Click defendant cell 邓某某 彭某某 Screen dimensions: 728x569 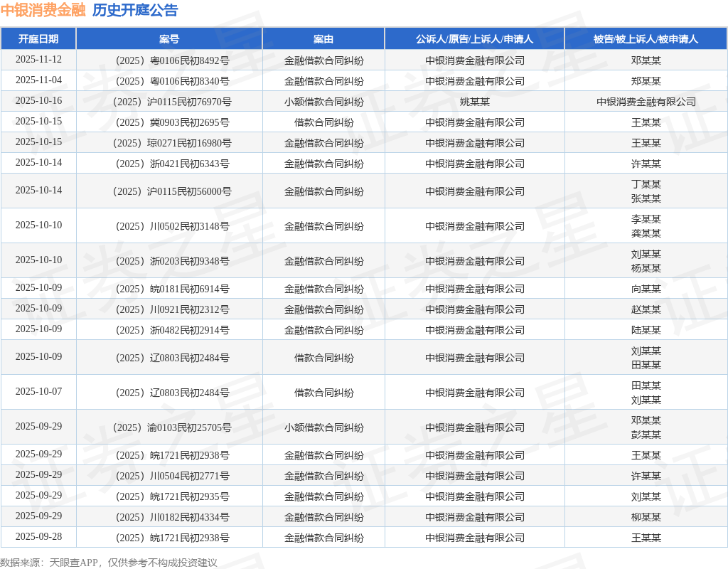tap(646, 427)
